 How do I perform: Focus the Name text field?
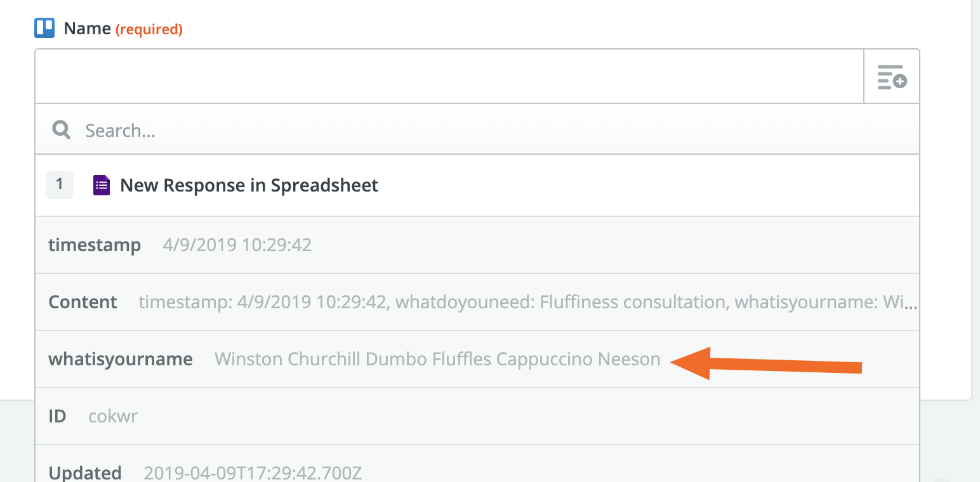pos(449,76)
